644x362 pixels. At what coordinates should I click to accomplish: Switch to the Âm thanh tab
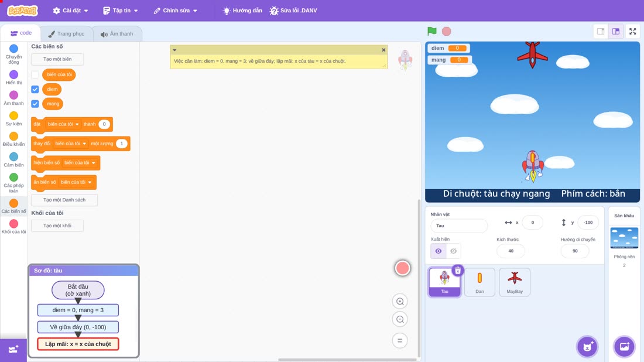coord(117,34)
